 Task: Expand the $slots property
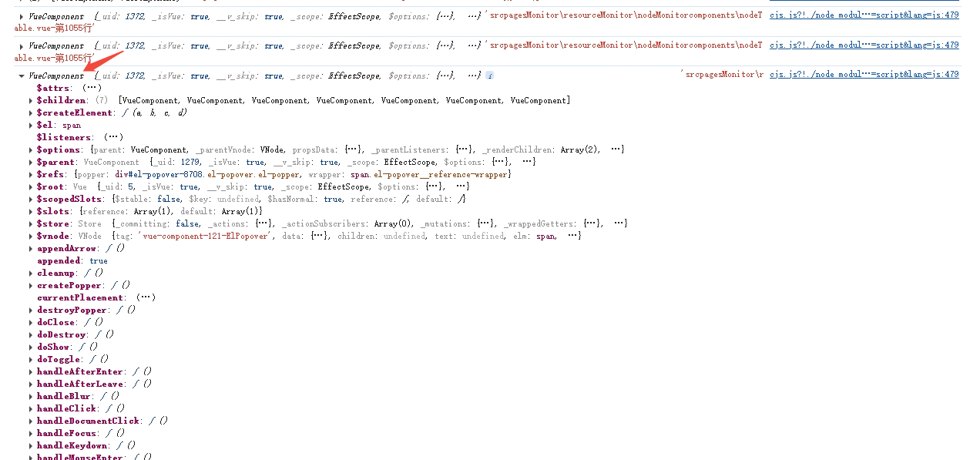31,211
